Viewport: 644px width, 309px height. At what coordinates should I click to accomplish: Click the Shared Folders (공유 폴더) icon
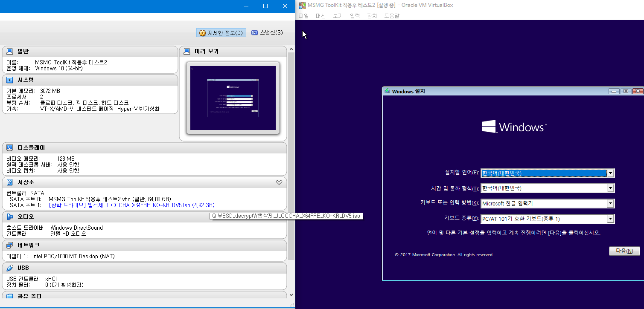point(9,296)
